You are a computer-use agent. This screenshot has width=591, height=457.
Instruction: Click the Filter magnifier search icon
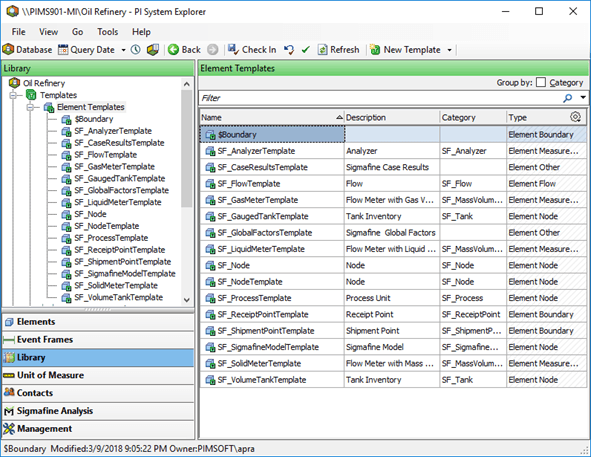[568, 98]
